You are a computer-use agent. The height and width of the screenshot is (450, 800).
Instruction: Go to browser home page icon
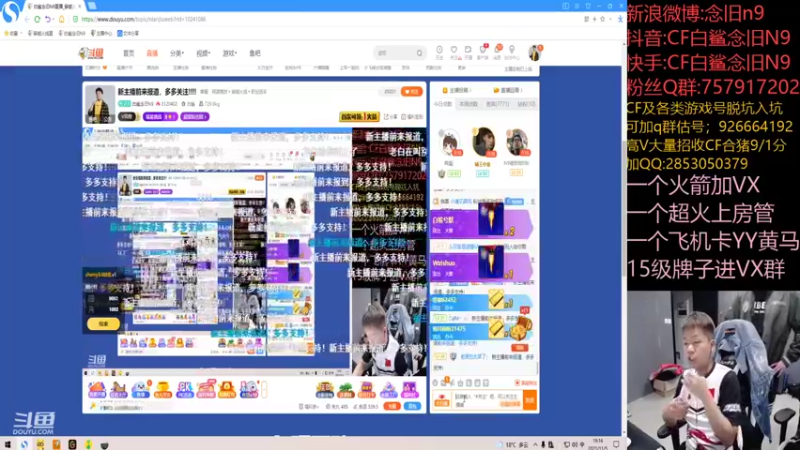click(x=62, y=19)
